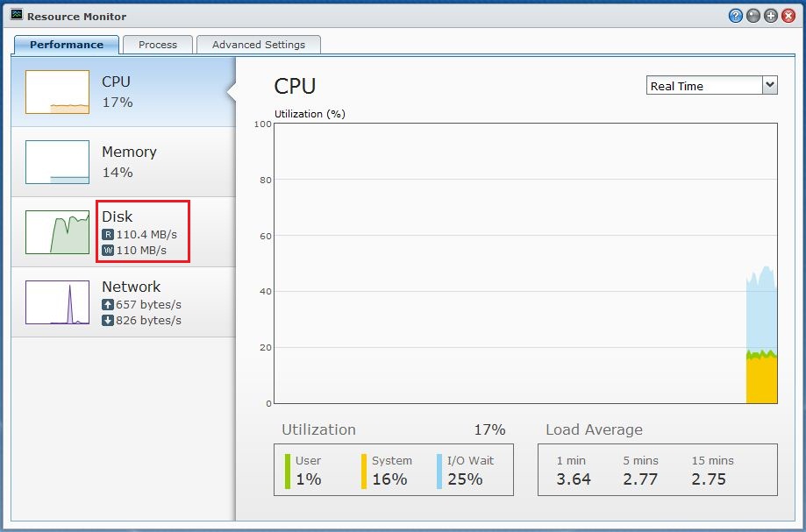Close the Resource Monitor window
The width and height of the screenshot is (806, 532).
click(788, 16)
